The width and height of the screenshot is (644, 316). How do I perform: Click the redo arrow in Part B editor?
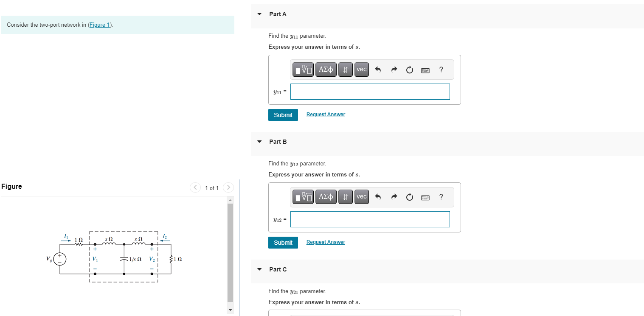coord(394,196)
